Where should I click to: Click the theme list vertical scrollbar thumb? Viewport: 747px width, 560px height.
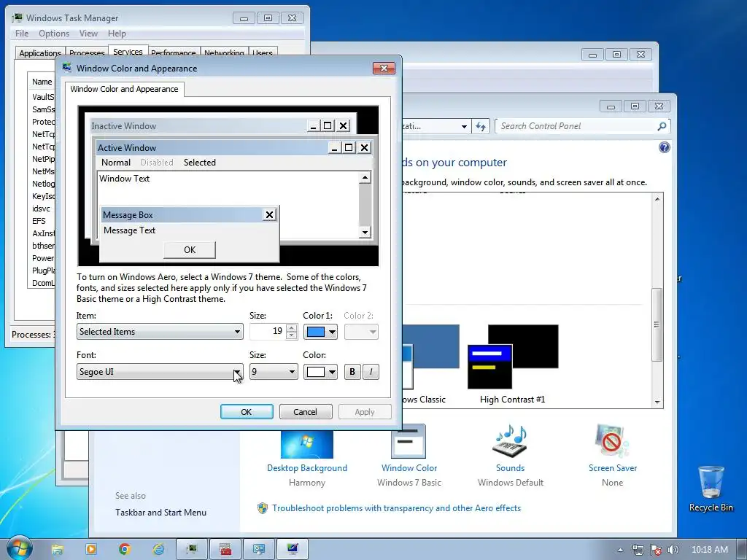pos(657,324)
